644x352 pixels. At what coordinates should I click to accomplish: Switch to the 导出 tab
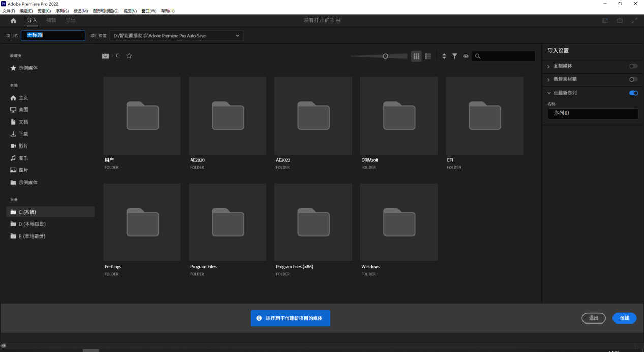click(x=70, y=20)
